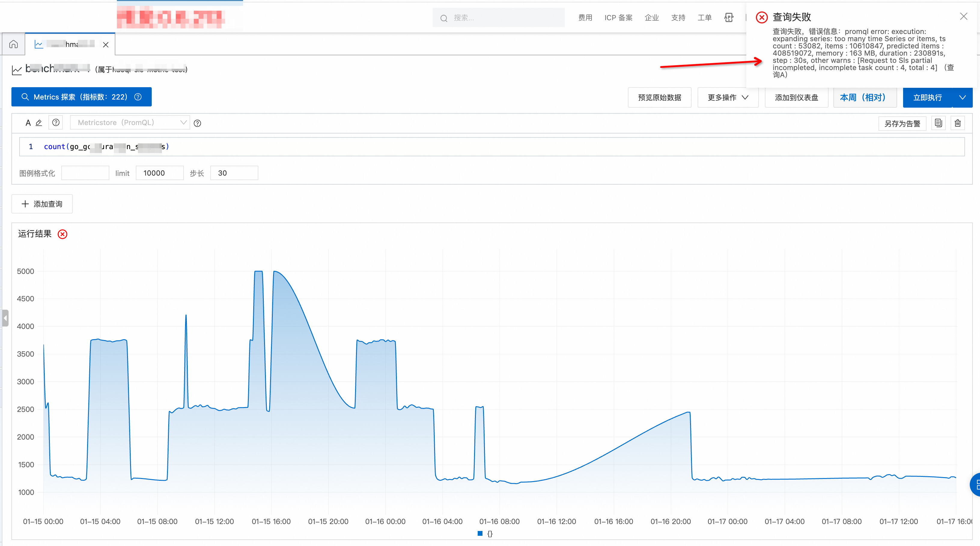980x546 pixels.
Task: Click the copy query icon
Action: click(x=938, y=123)
